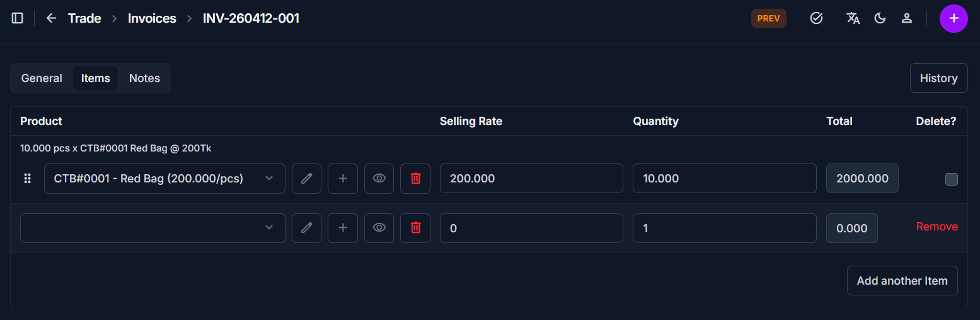
Task: Open the checkmark tasks icon
Action: click(816, 18)
